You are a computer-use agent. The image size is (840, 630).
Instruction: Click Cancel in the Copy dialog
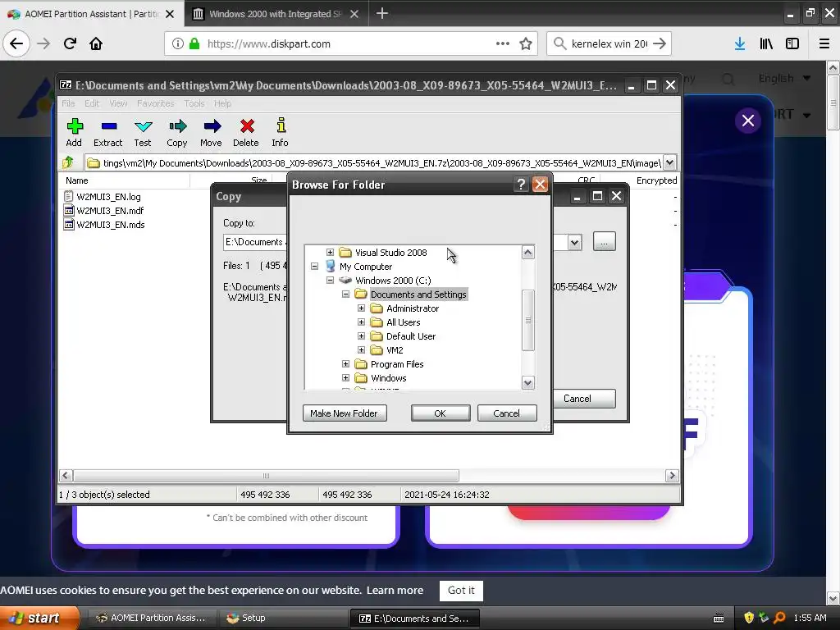(583, 399)
